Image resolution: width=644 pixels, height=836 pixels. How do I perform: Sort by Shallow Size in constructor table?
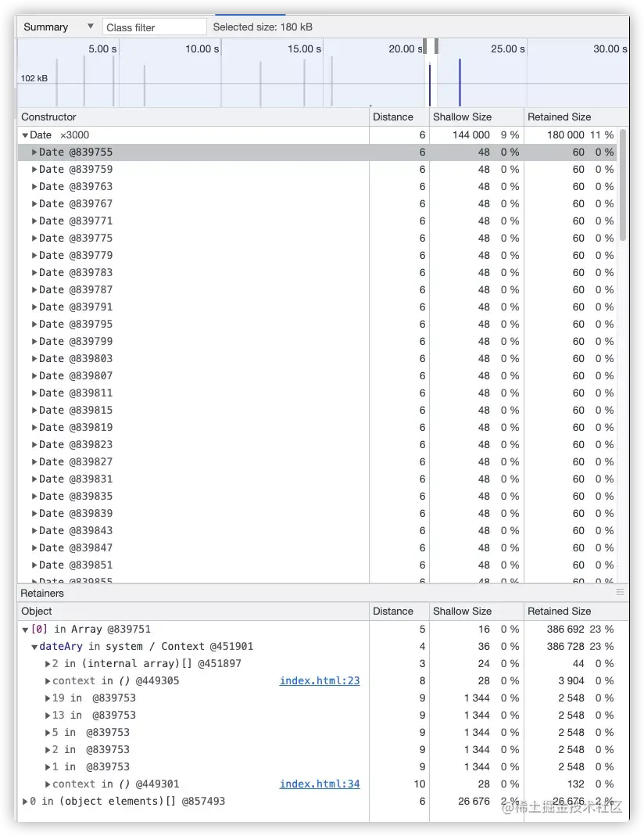tap(476, 117)
